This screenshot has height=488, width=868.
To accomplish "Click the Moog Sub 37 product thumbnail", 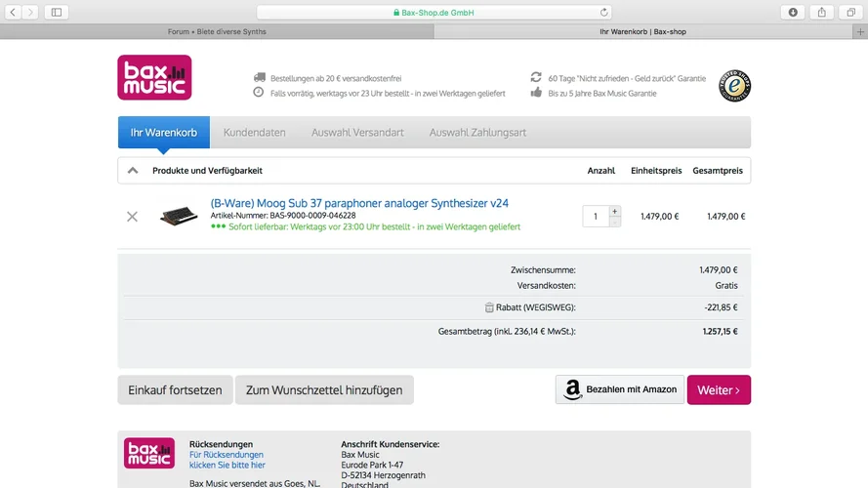I will pos(179,216).
